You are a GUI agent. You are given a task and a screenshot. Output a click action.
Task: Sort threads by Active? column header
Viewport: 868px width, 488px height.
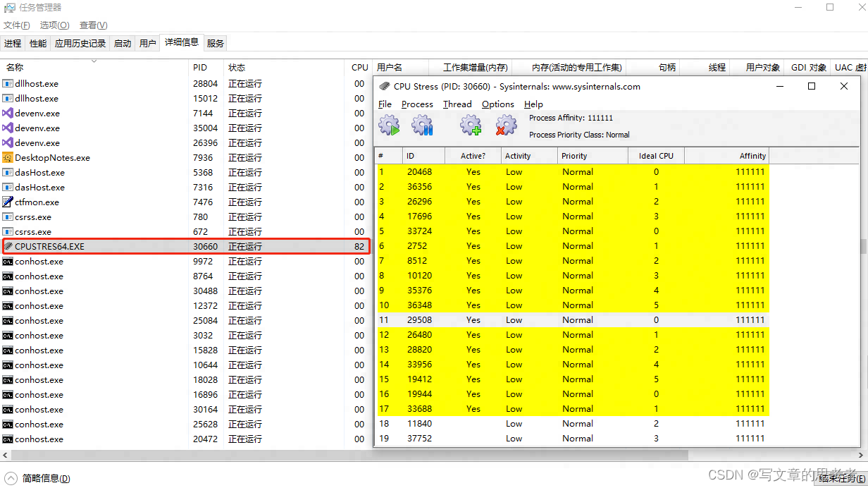(473, 156)
